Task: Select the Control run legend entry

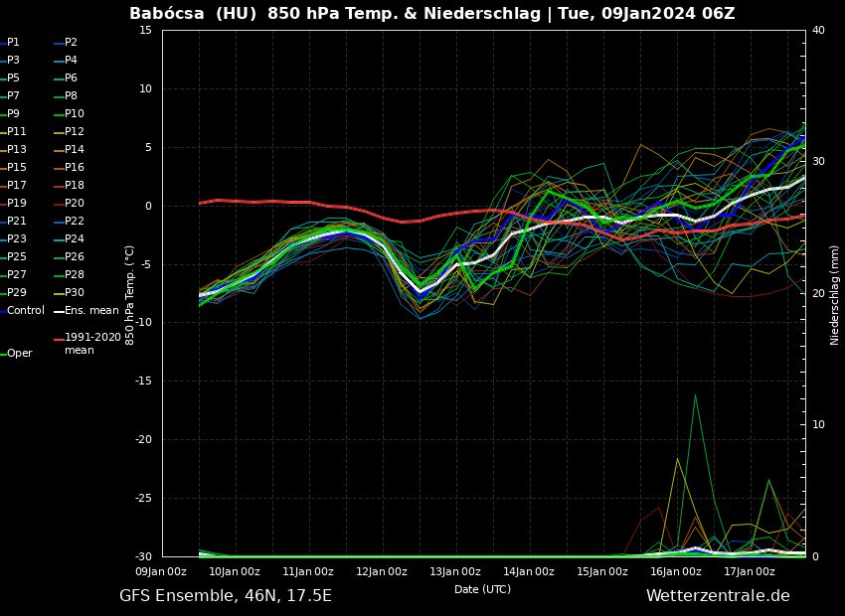Action: tap(25, 311)
